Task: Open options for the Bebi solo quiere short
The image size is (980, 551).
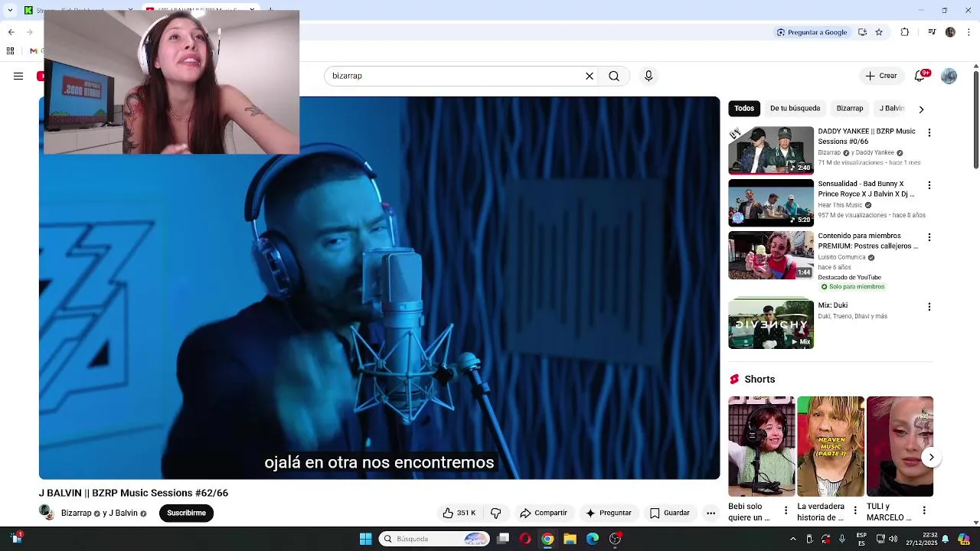Action: (786, 510)
